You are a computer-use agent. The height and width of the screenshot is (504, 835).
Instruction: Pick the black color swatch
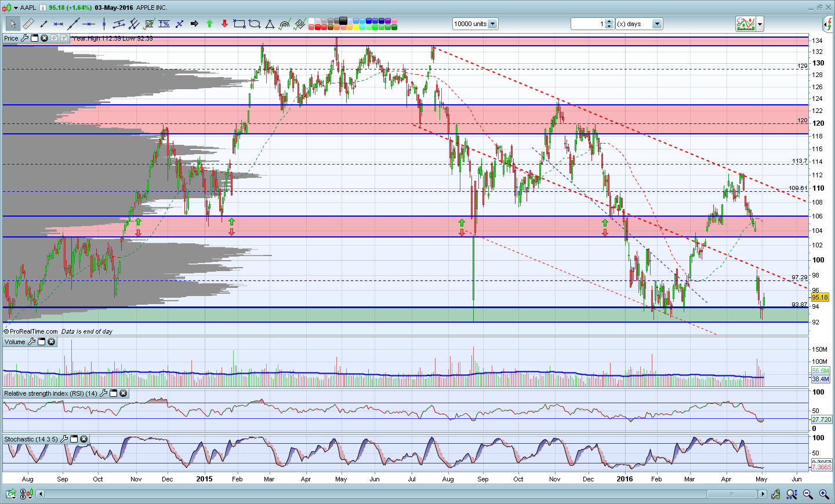coord(343,21)
